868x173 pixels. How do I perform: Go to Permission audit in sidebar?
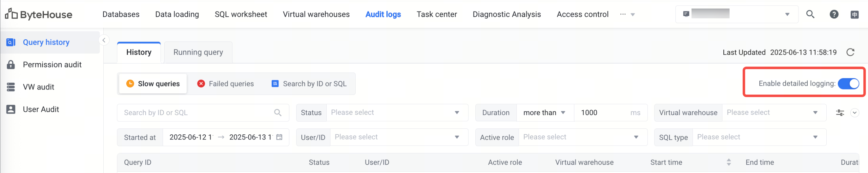click(x=52, y=65)
